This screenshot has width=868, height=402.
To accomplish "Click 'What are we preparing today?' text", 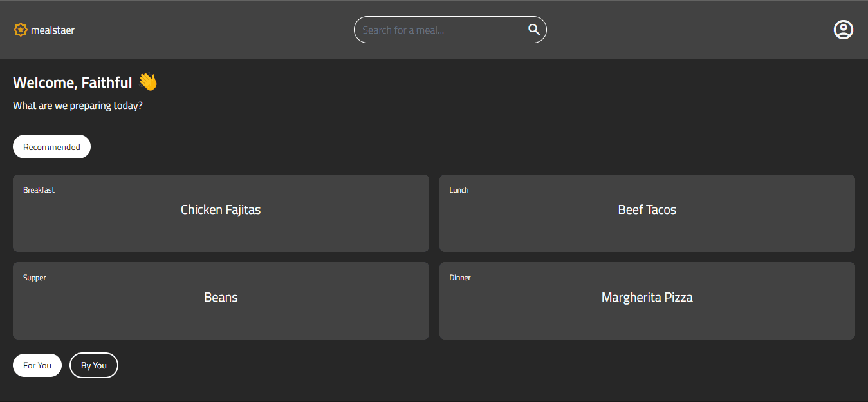I will 77,106.
